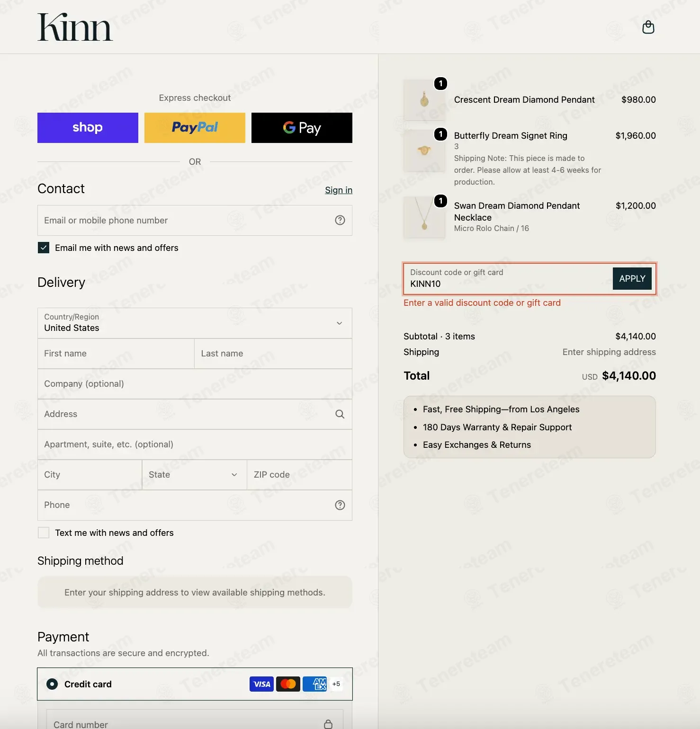Click the American Express icon

(314, 684)
